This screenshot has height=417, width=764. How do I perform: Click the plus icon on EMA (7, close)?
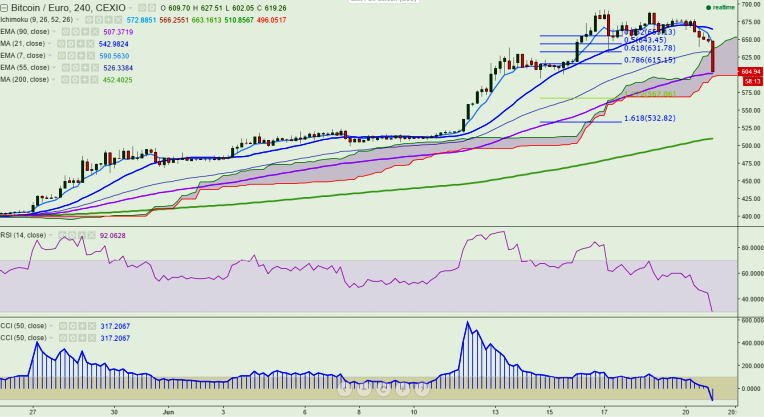[x=81, y=56]
